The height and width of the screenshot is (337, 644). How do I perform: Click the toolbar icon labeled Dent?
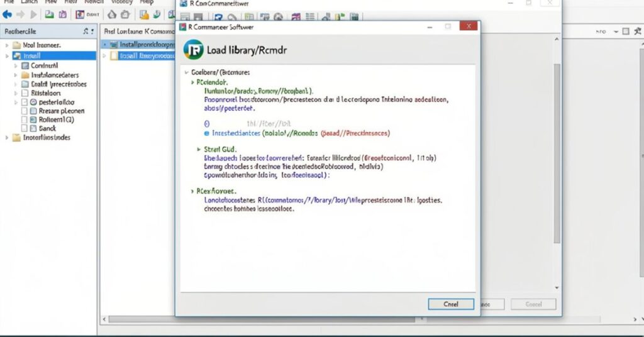click(x=87, y=15)
